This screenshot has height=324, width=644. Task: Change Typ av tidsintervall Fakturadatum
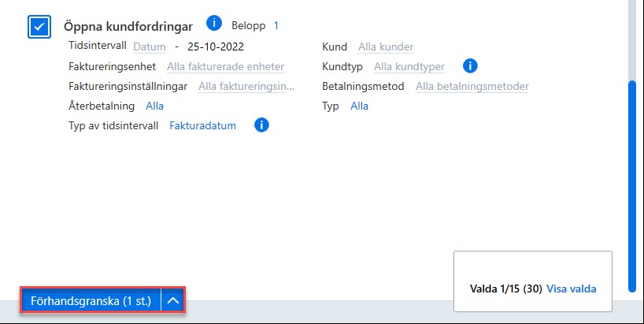click(x=203, y=125)
